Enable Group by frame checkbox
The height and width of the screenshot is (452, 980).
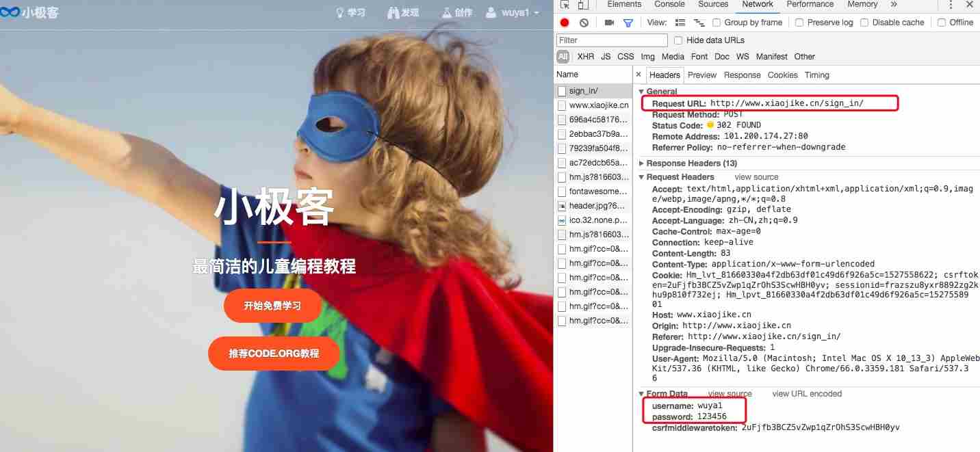(717, 23)
